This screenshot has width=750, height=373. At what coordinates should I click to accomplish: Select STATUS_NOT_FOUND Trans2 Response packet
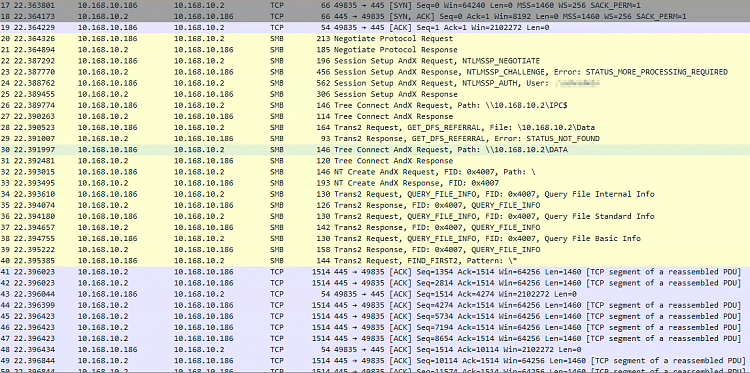click(x=375, y=139)
